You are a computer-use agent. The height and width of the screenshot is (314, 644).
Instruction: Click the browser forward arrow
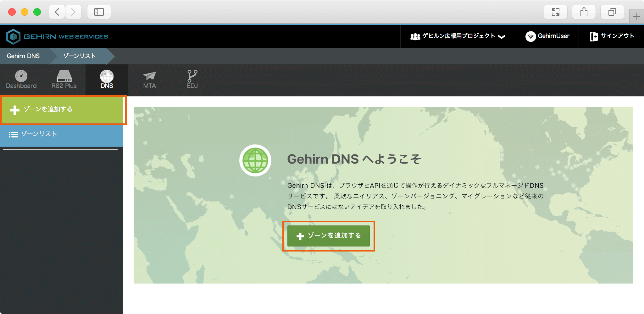click(73, 12)
